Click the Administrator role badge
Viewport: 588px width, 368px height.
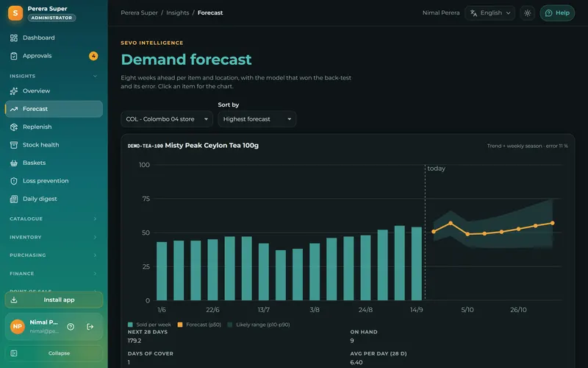pos(51,18)
